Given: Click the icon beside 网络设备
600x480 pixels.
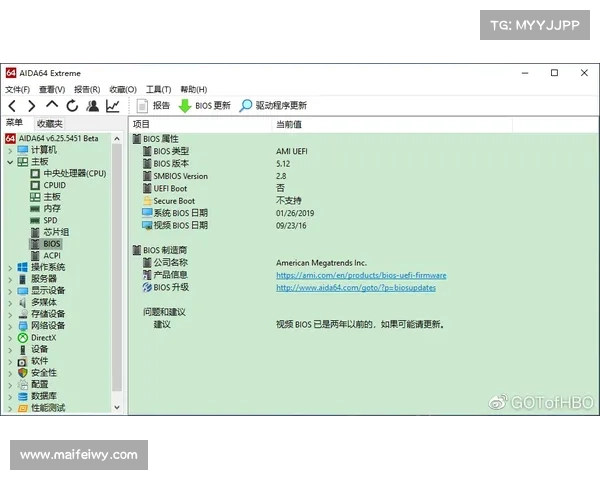Looking at the screenshot, I should [23, 326].
